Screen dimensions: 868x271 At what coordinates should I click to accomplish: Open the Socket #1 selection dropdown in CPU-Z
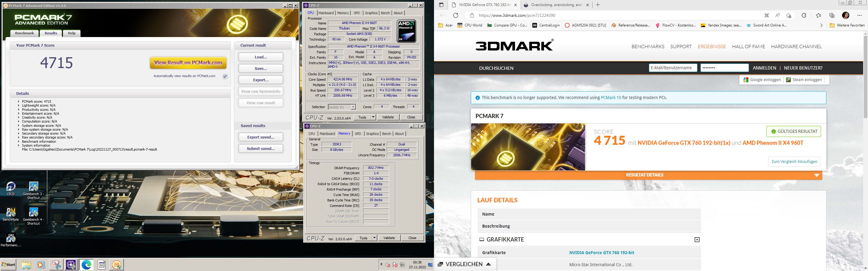[x=342, y=107]
